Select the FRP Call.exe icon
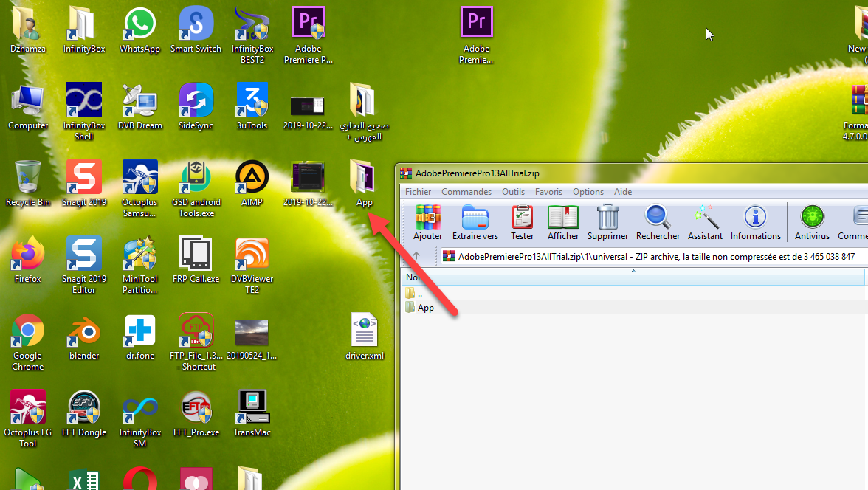 tap(196, 260)
